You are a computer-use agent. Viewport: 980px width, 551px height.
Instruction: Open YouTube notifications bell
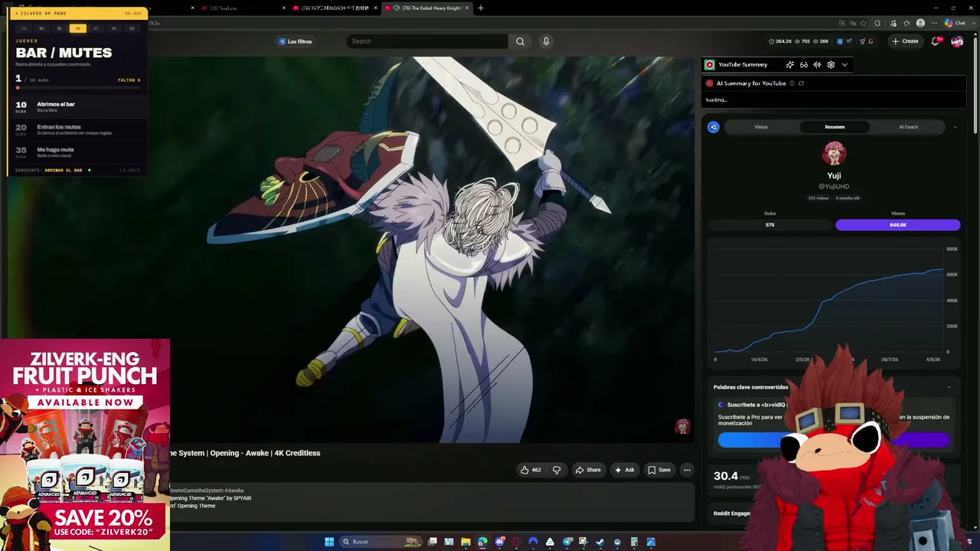pyautogui.click(x=935, y=41)
